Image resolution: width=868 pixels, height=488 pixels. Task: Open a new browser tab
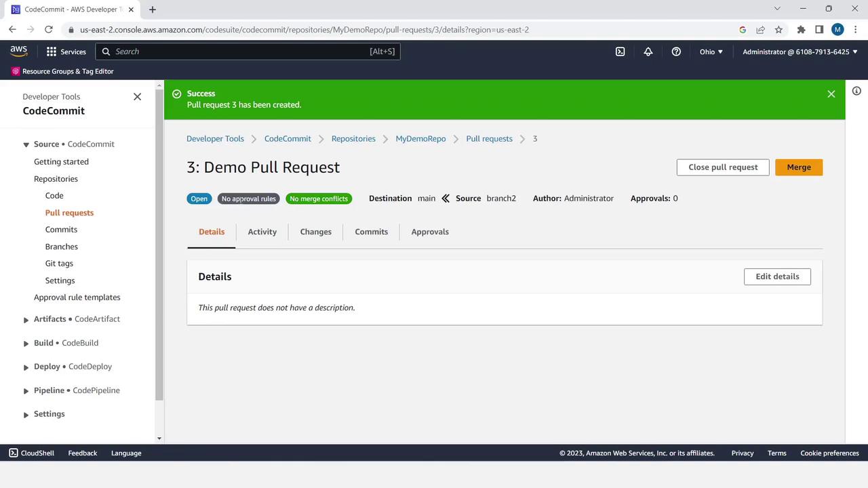pos(153,9)
